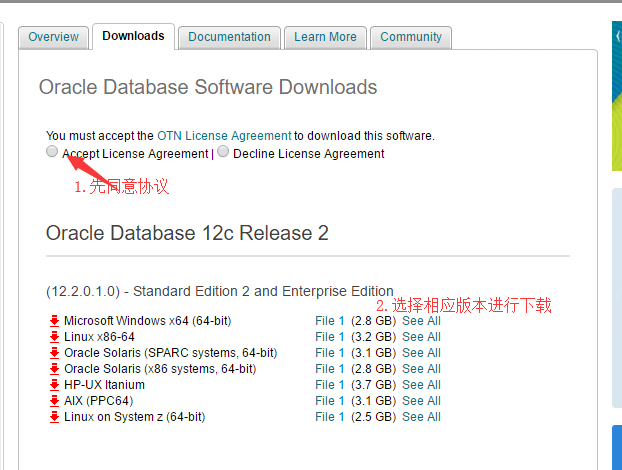The height and width of the screenshot is (470, 622).
Task: Click the download icon beside HP-UX Itanium
Action: click(54, 385)
